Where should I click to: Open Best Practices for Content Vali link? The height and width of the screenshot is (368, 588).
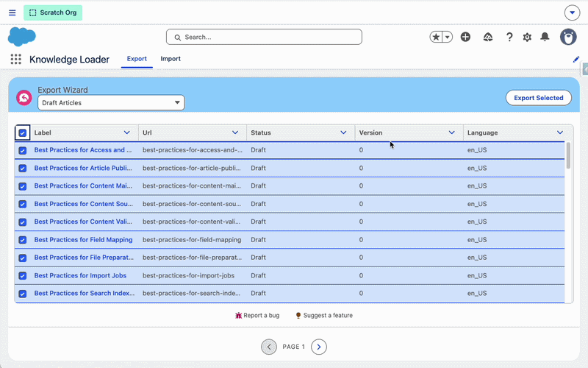83,222
